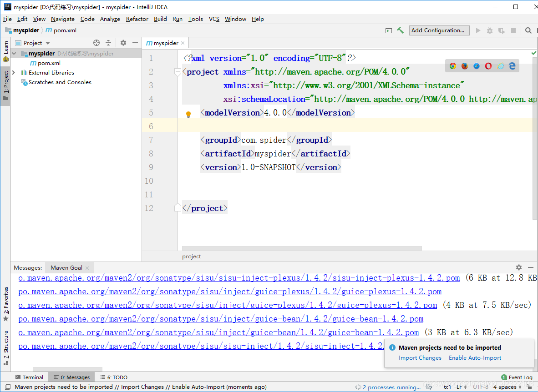Click 2 processes running... status link
538x392 pixels.
[391, 387]
